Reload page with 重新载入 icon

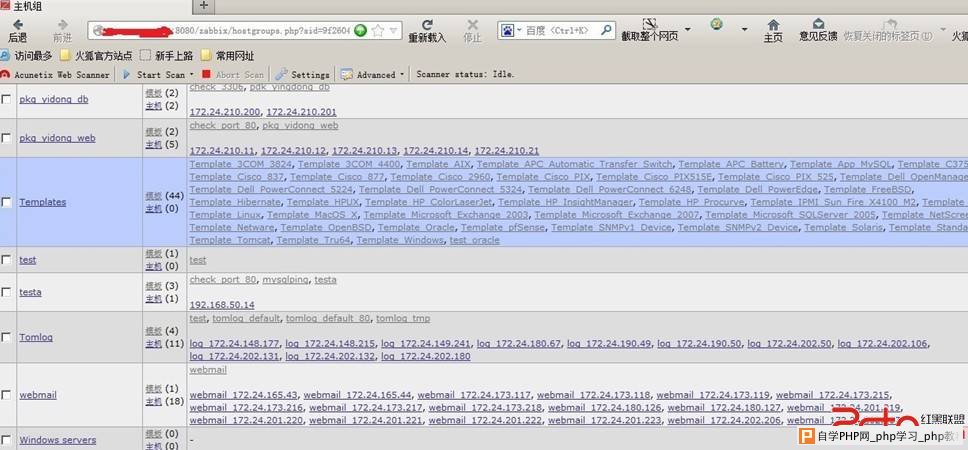pos(427,25)
